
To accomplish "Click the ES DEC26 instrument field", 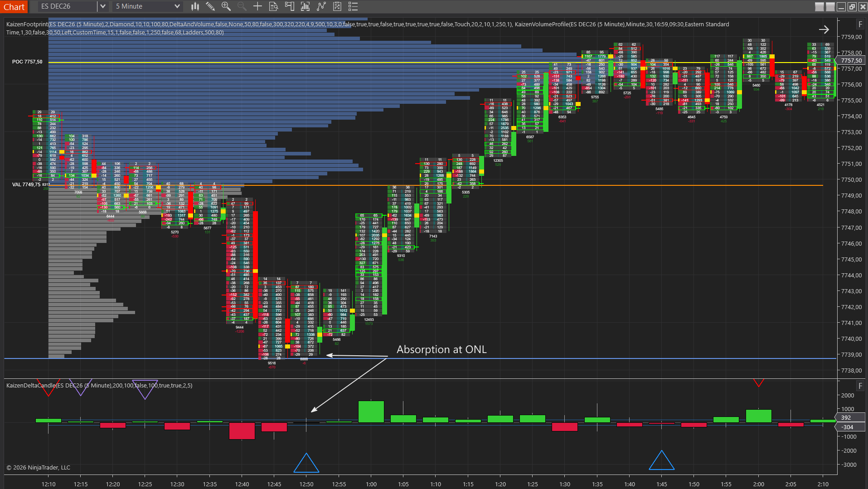I will tap(68, 6).
